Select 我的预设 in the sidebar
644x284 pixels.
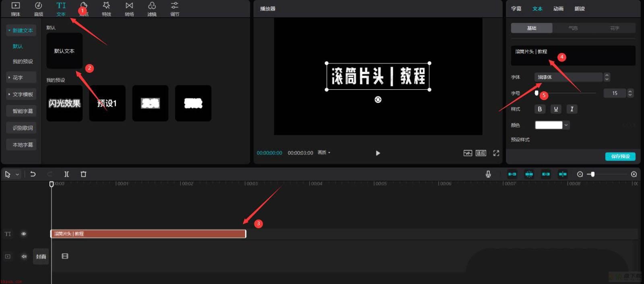point(23,62)
